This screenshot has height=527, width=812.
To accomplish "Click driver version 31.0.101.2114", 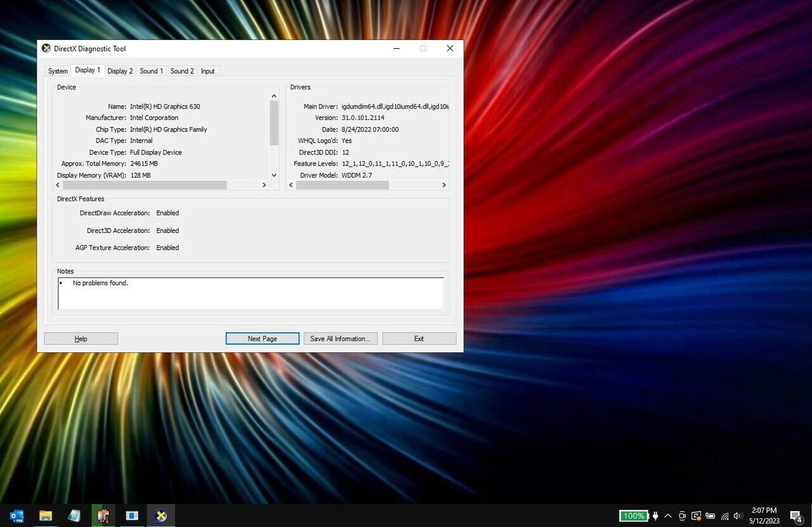I will click(363, 117).
